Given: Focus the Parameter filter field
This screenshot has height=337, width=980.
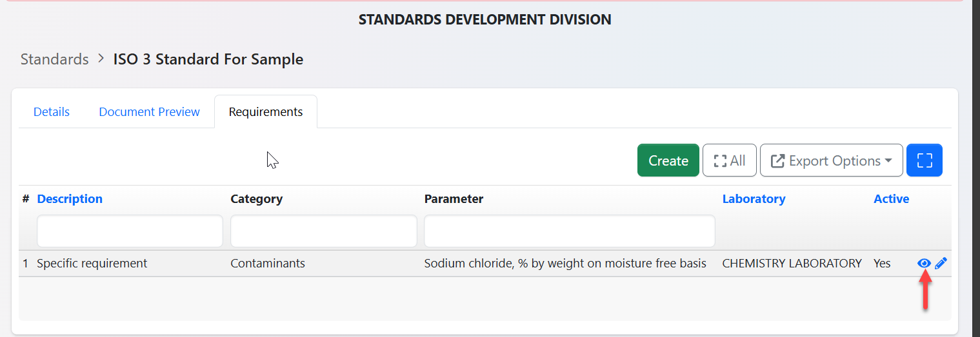Looking at the screenshot, I should (569, 231).
